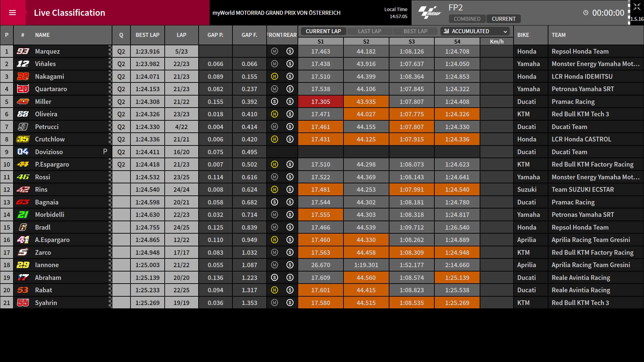Open the ACCUMULATED sector mode dropdown

tap(475, 31)
